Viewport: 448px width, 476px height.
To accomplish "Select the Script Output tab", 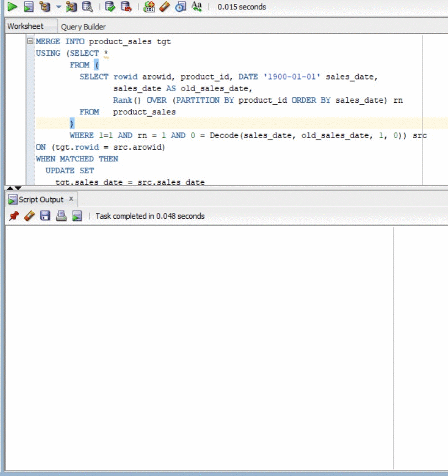I will pos(41,200).
